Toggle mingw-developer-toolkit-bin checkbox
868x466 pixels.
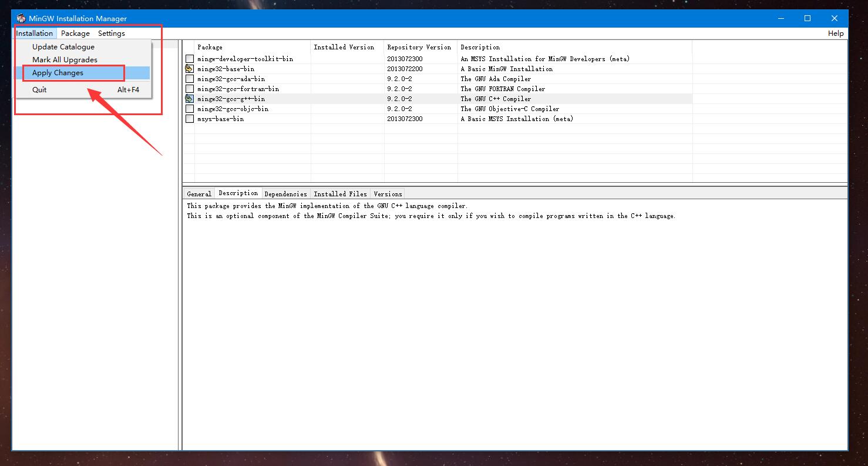[x=189, y=59]
